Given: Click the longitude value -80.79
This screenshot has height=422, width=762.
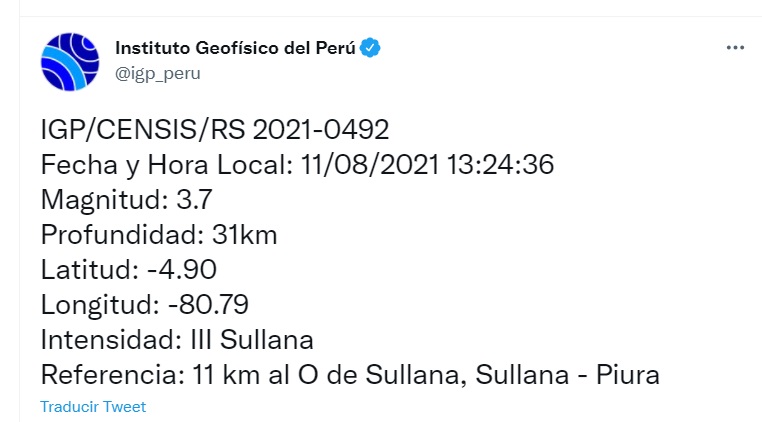Looking at the screenshot, I should pyautogui.click(x=209, y=304).
